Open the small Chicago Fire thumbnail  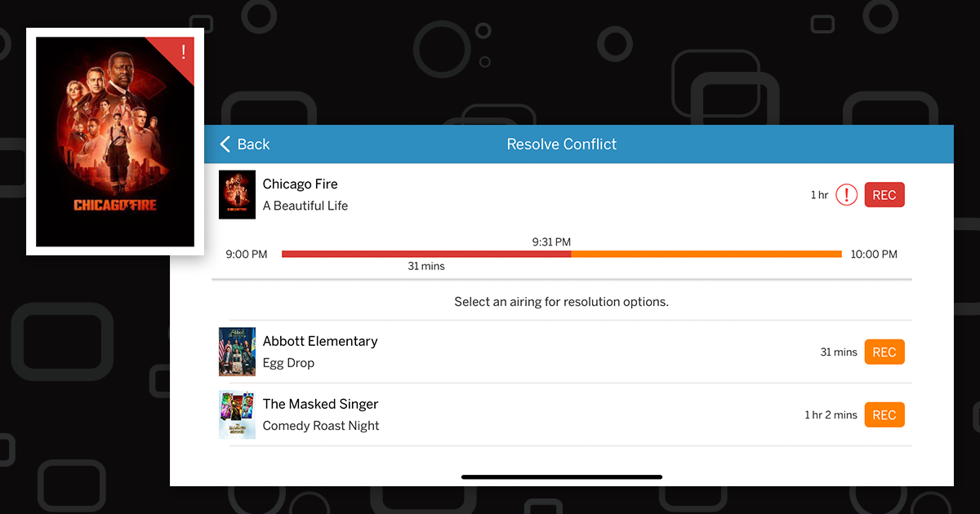[x=237, y=194]
